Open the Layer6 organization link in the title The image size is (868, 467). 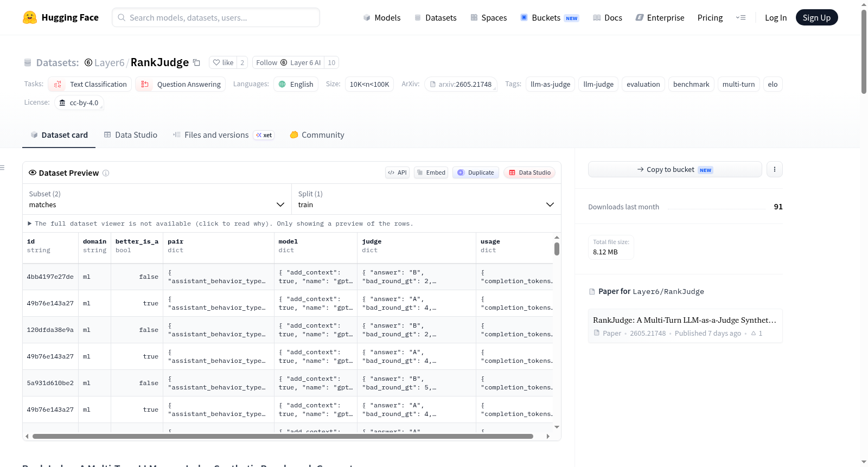[x=109, y=63]
